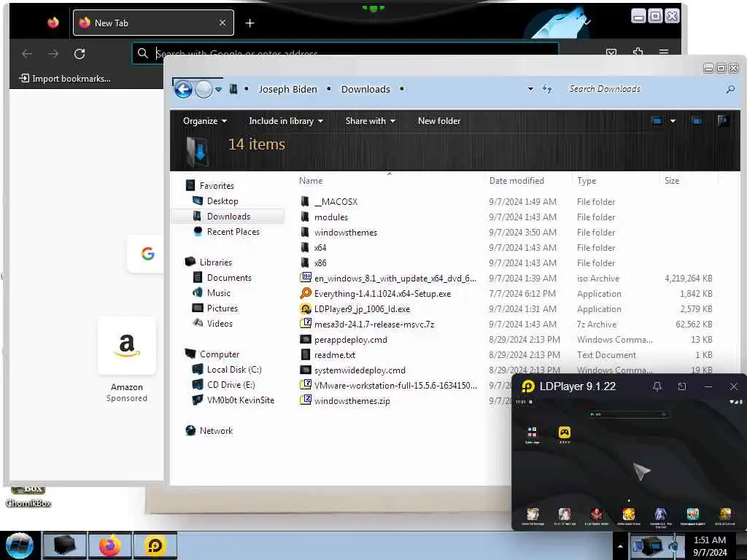Click the LDPlayer notification bell icon
747x560 pixels.
pos(657,386)
